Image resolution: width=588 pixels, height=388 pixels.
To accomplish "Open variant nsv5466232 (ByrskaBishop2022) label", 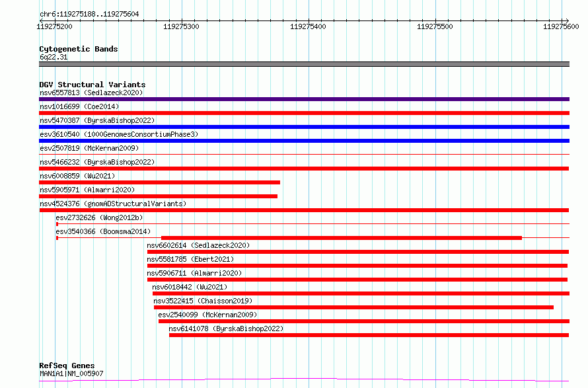I will 97,162.
